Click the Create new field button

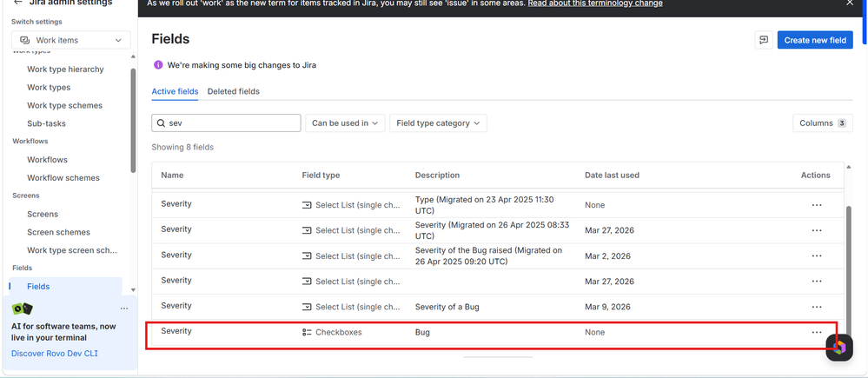point(815,40)
